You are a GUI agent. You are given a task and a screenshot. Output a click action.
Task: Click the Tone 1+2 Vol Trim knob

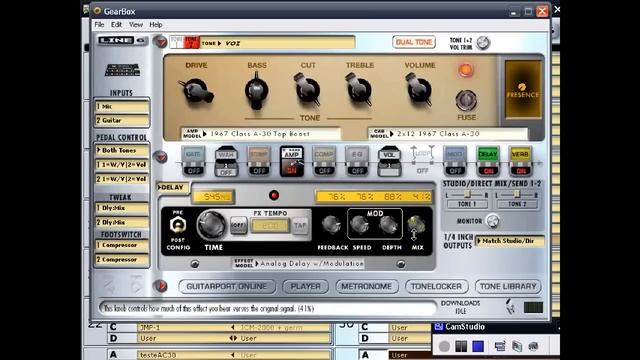tap(483, 43)
